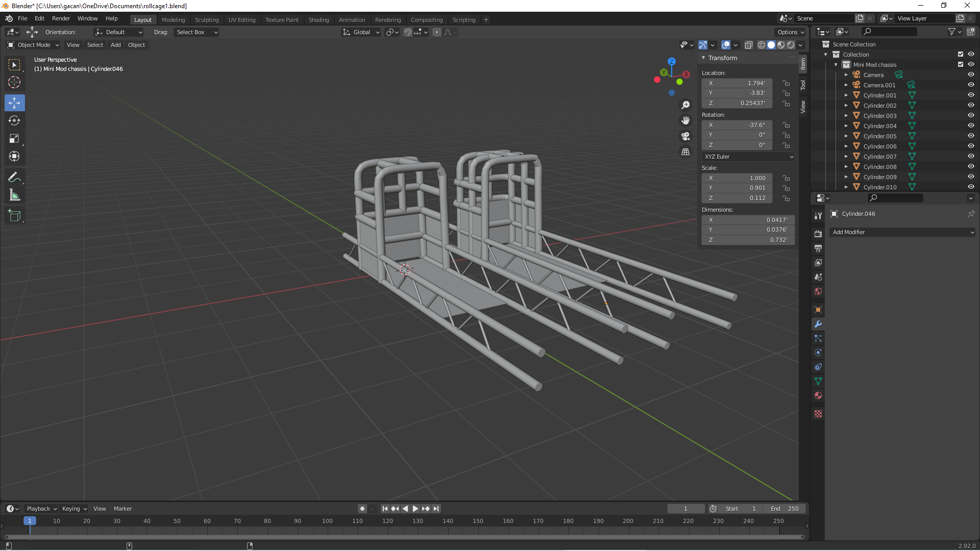Switch to the Shading workspace tab
The height and width of the screenshot is (551, 980).
[318, 20]
